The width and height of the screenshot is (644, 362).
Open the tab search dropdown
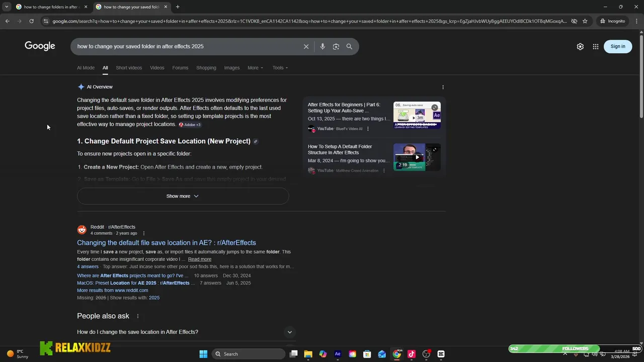tap(7, 7)
